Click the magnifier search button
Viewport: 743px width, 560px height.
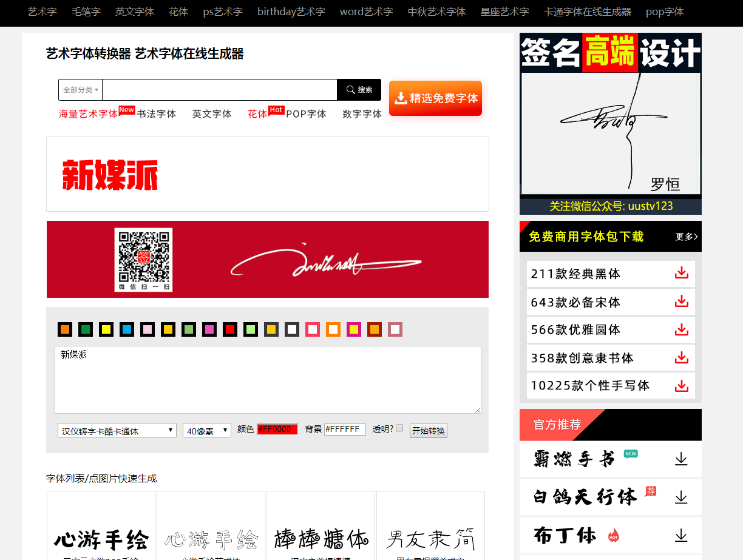pyautogui.click(x=359, y=90)
